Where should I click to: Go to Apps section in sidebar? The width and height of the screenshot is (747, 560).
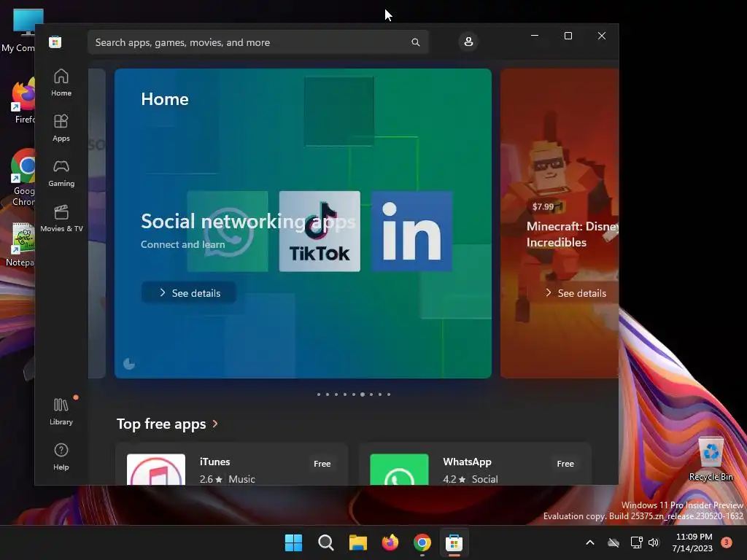[x=61, y=128]
